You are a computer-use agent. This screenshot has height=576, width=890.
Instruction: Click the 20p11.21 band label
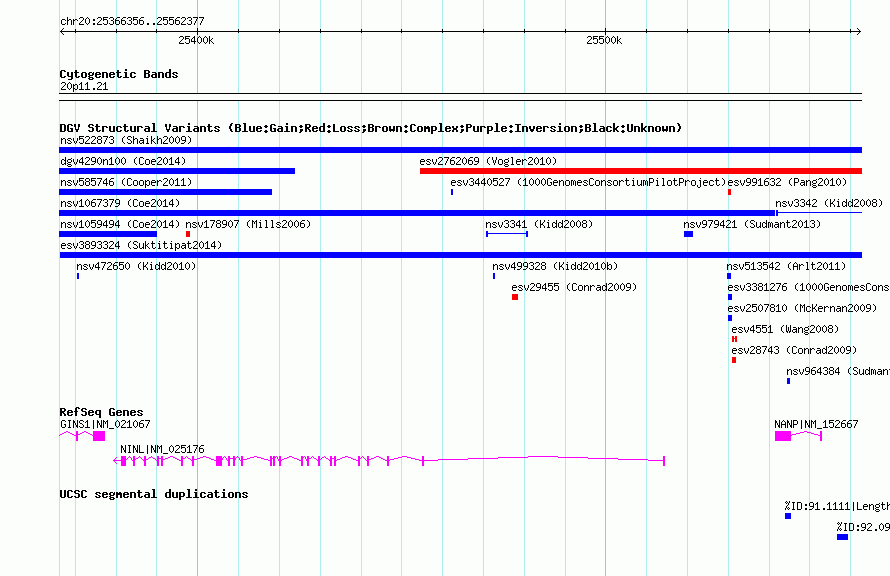click(x=84, y=86)
